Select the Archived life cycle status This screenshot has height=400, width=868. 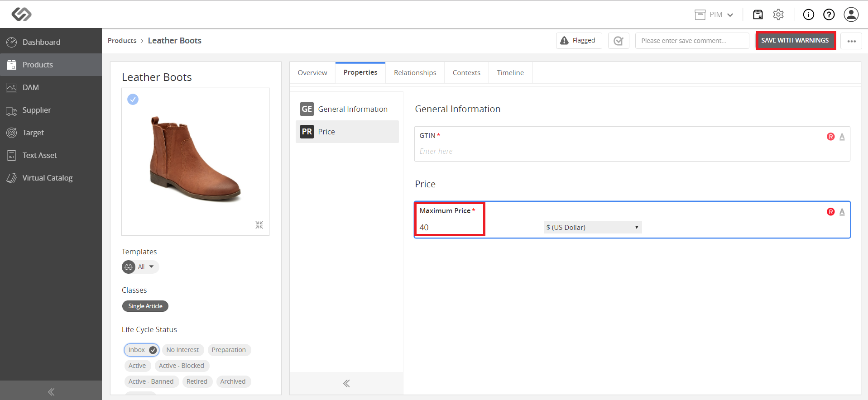tap(233, 381)
